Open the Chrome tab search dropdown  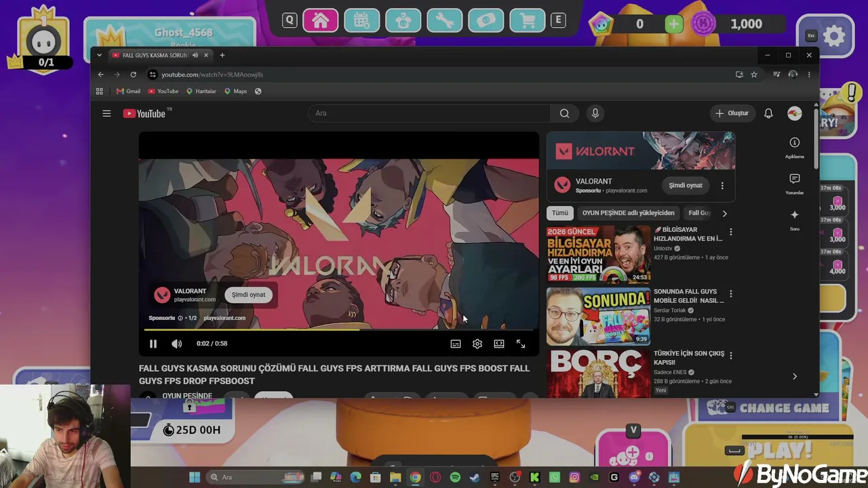[100, 55]
